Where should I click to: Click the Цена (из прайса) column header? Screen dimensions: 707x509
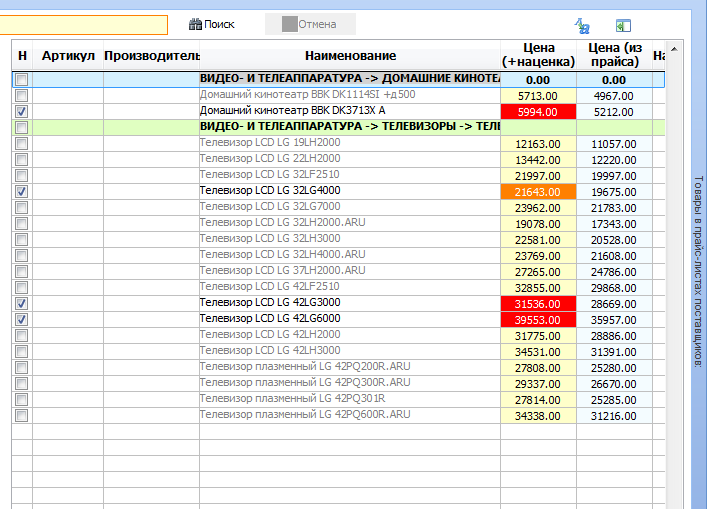click(x=614, y=55)
